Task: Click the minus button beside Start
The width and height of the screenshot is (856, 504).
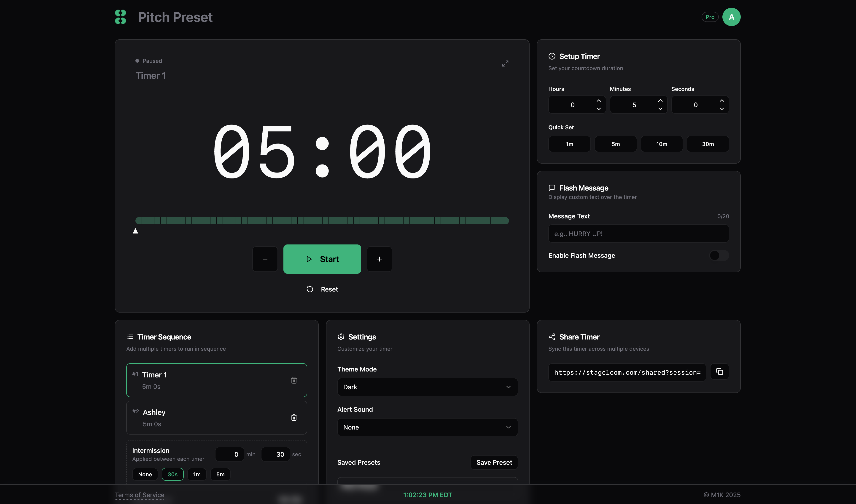Action: coord(265,259)
